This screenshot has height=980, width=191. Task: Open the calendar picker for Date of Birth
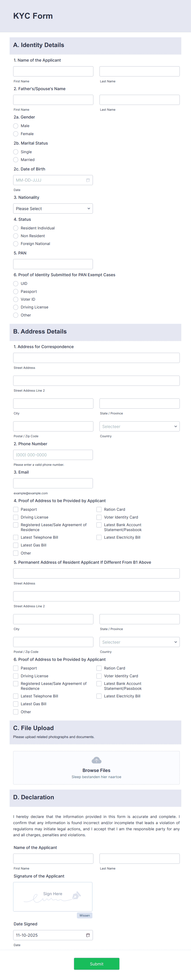(88, 179)
